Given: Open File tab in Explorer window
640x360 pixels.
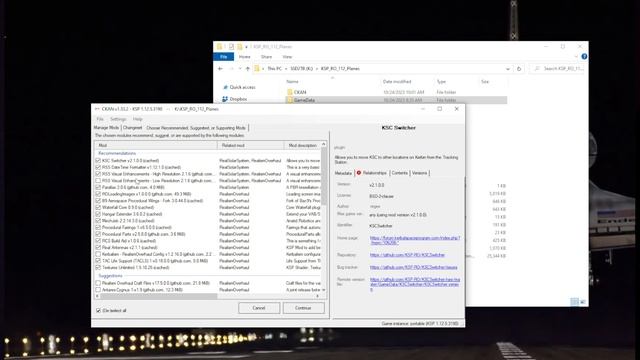Looking at the screenshot, I should tap(223, 57).
